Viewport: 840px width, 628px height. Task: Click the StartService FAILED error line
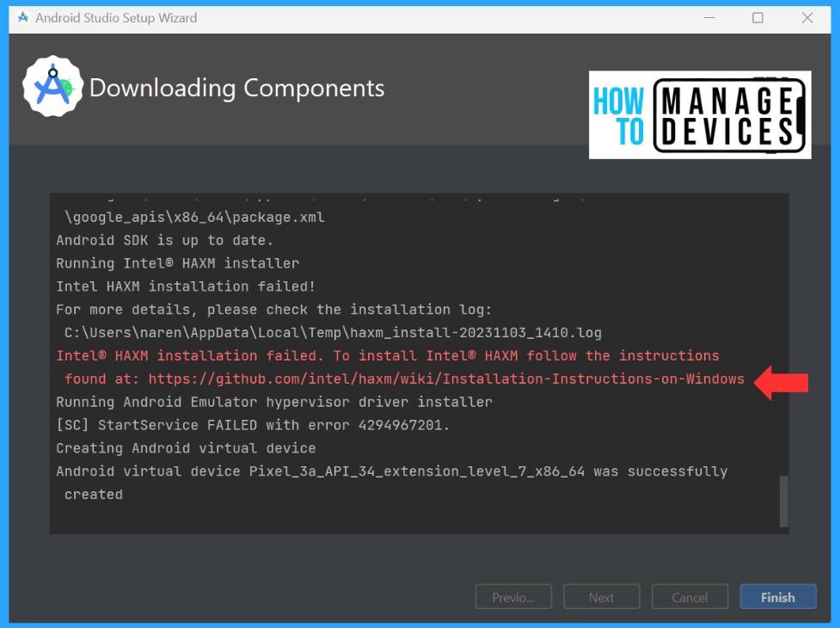[x=253, y=426]
